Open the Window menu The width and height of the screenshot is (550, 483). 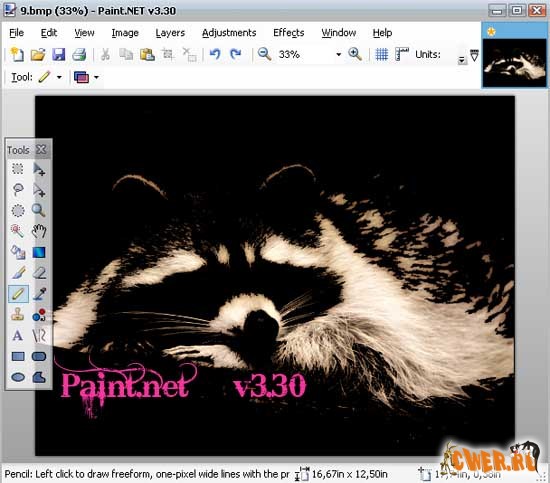(x=338, y=33)
